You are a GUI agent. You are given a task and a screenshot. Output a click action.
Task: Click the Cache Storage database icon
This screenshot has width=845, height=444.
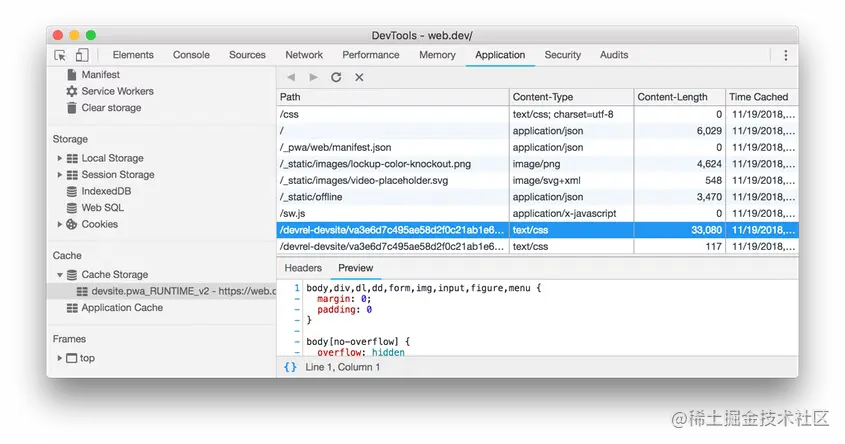click(72, 275)
